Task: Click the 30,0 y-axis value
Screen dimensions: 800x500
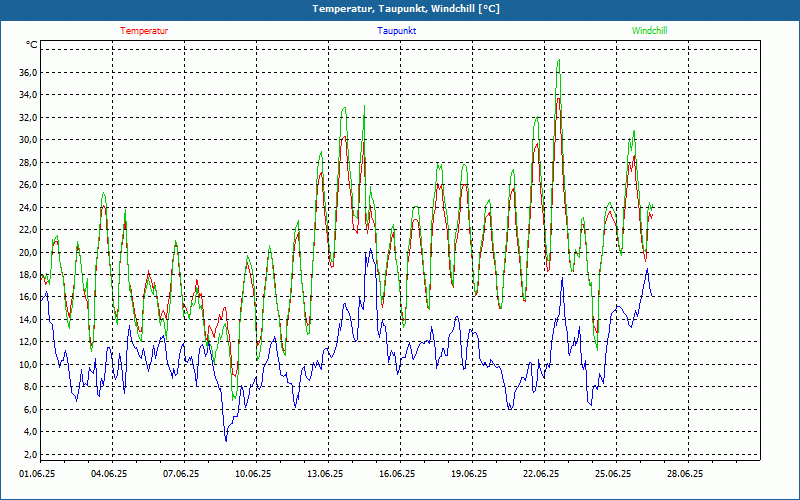Action: pos(28,140)
